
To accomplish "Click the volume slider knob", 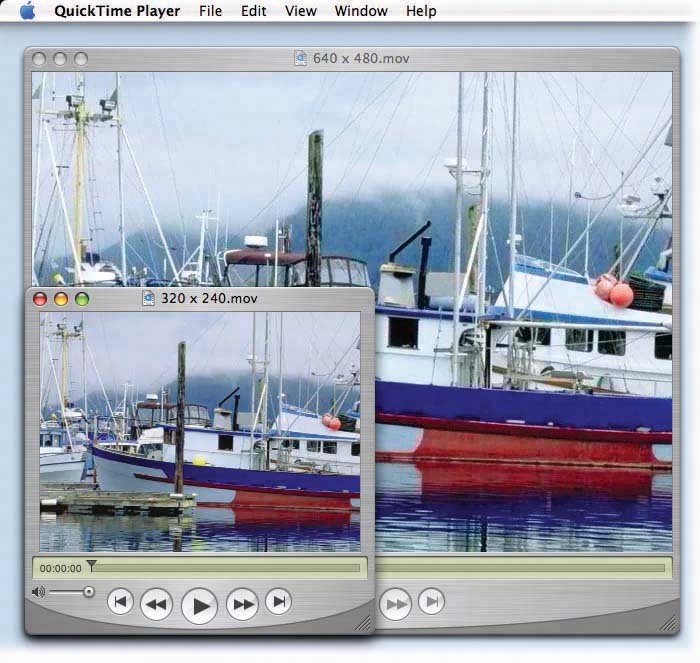I will coord(89,592).
